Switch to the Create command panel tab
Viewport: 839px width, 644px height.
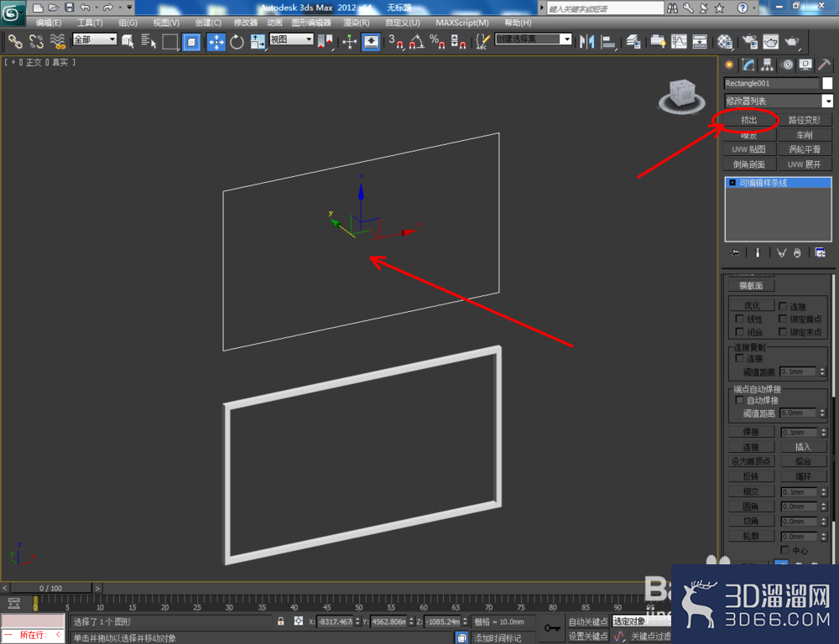pyautogui.click(x=729, y=65)
